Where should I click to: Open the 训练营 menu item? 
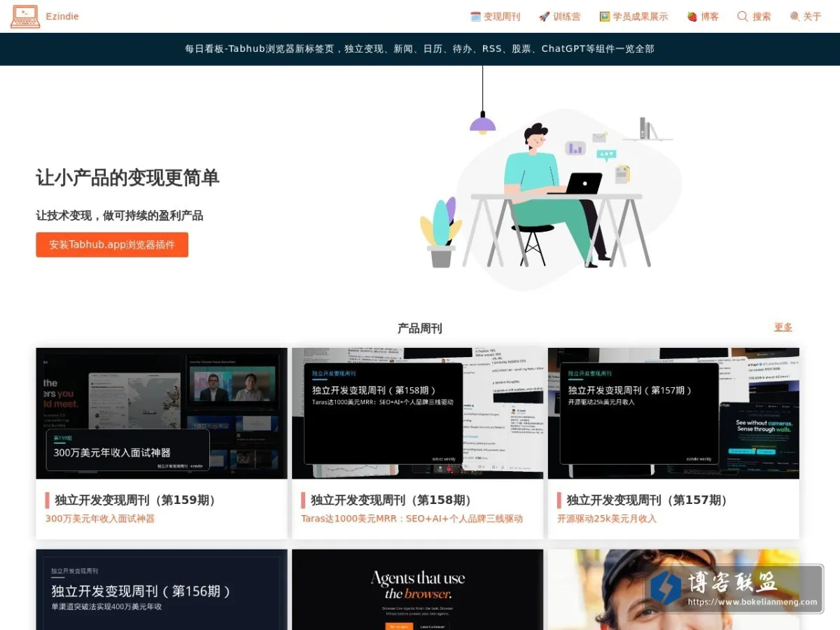tap(559, 16)
